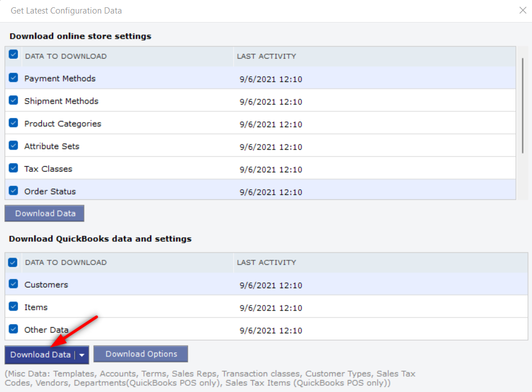
Task: Uncheck the Payment Methods checkbox
Action: pos(13,78)
